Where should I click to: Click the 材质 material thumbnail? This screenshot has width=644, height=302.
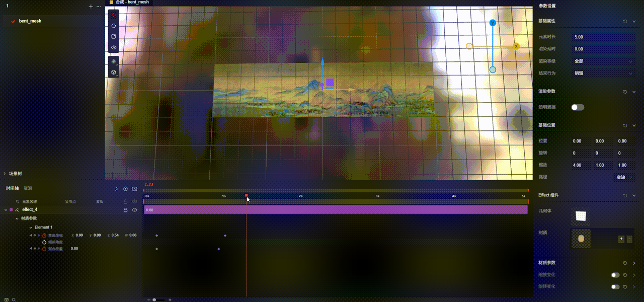point(581,239)
